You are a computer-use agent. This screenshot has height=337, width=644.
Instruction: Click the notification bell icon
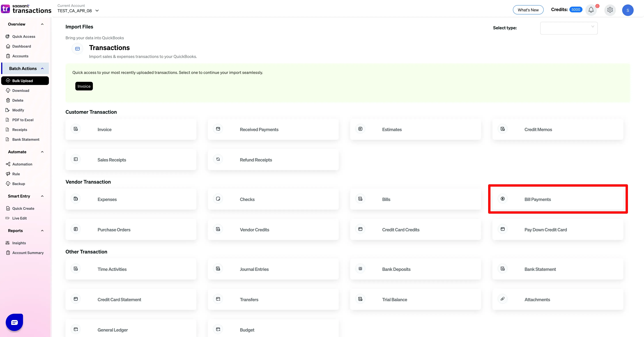[591, 10]
